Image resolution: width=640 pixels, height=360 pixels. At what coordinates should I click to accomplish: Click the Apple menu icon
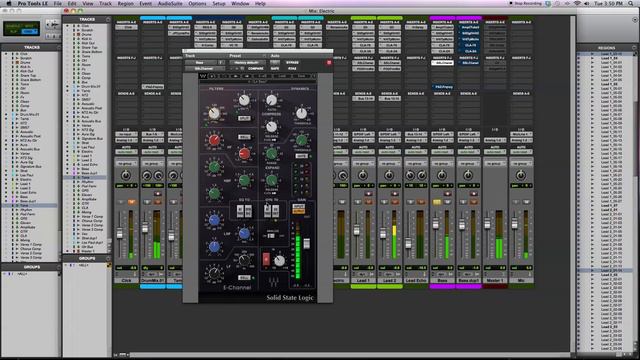(8, 3)
